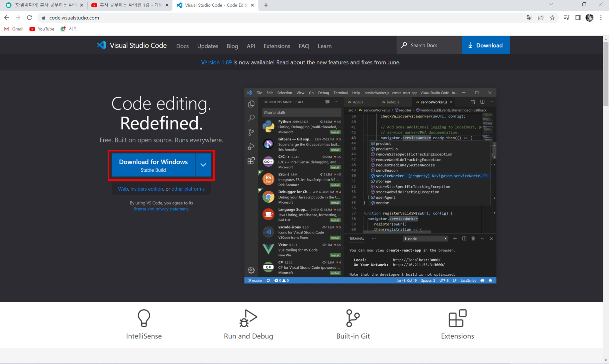The width and height of the screenshot is (609, 364).
Task: Open the tab search chevron
Action: 551,4
